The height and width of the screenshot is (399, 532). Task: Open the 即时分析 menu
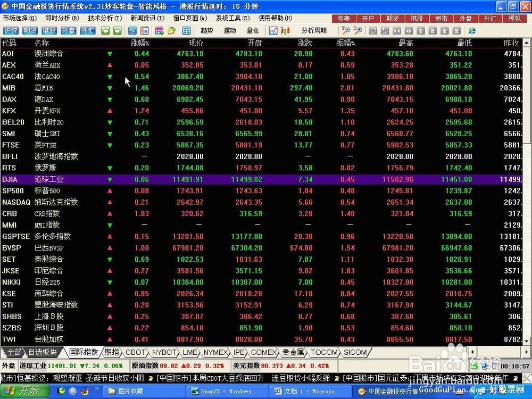tap(62, 18)
